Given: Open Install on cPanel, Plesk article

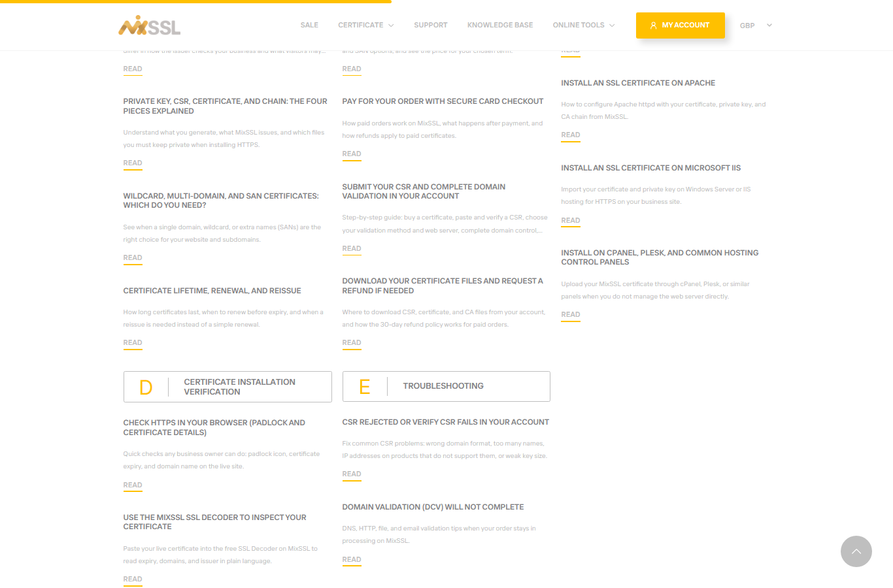Looking at the screenshot, I should [x=660, y=257].
